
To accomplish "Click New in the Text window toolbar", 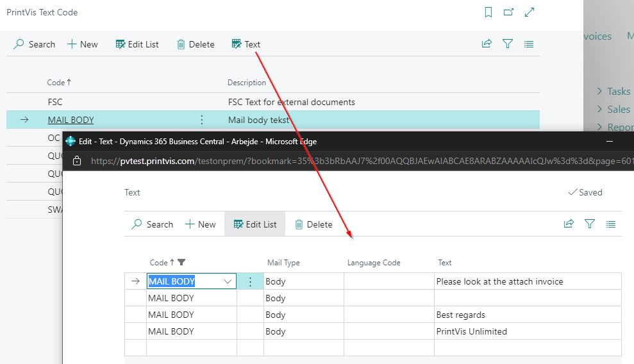I will (x=200, y=224).
